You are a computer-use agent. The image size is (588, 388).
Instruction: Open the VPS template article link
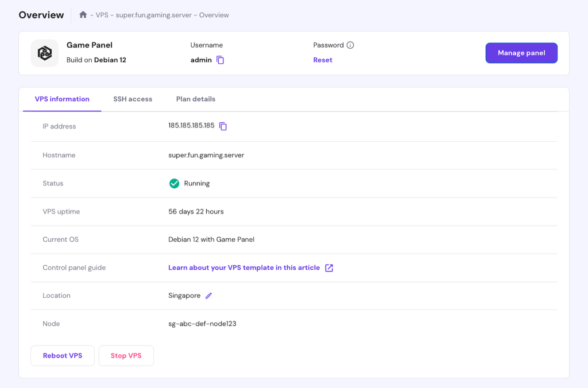[243, 267]
